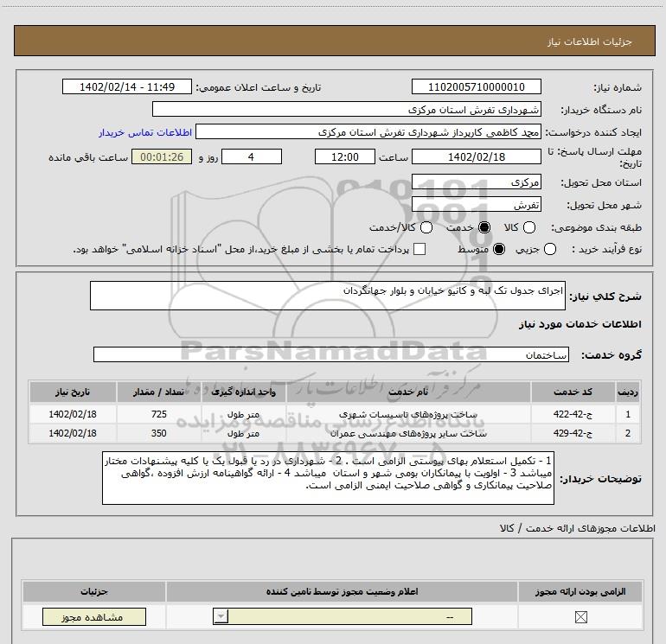
Task: Click the delivery city field تفرش
Action: click(x=476, y=205)
